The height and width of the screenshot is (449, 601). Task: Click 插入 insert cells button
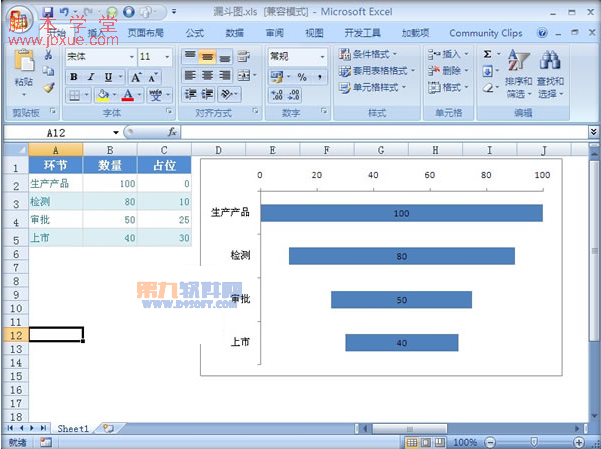[448, 54]
